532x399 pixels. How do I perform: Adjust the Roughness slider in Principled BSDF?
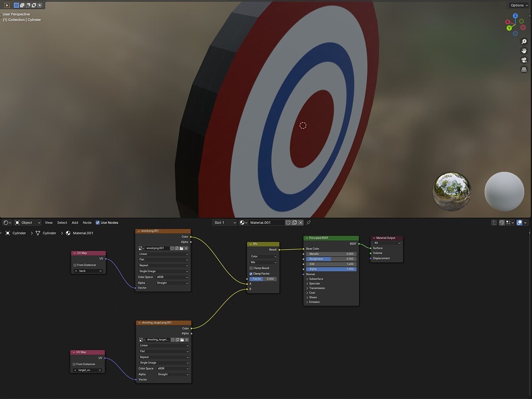pos(331,259)
